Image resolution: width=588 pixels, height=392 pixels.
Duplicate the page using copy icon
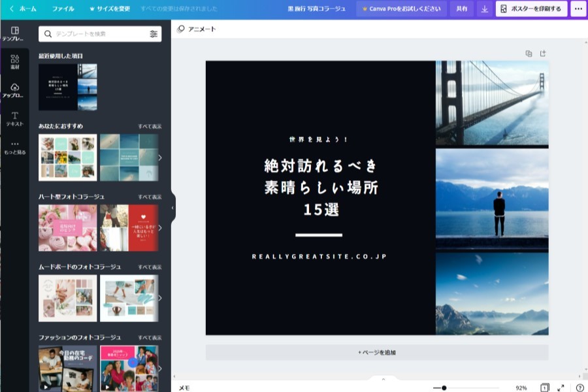coord(529,54)
